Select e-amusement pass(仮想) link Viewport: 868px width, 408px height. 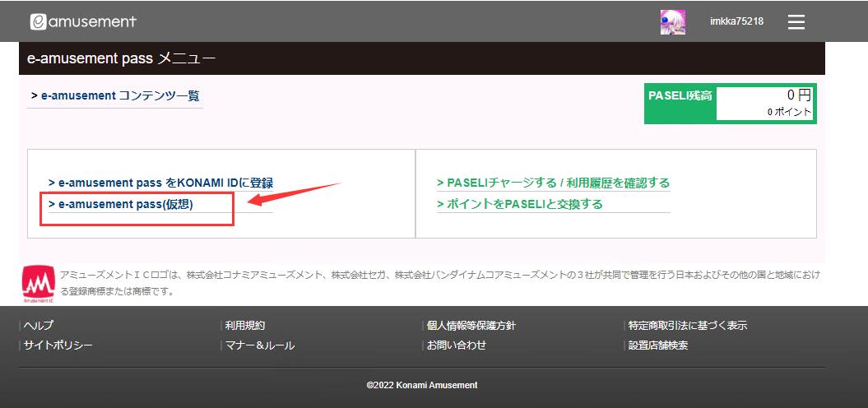[x=121, y=204]
